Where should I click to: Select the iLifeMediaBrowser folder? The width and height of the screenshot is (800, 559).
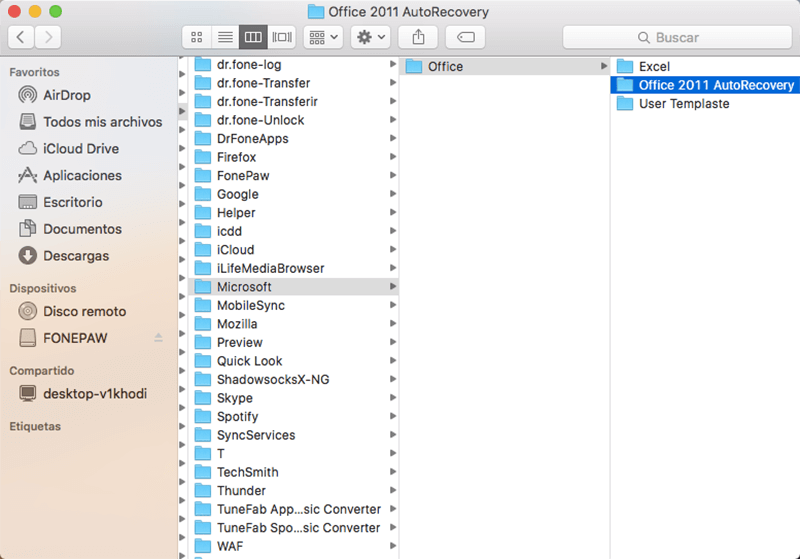[x=293, y=268]
